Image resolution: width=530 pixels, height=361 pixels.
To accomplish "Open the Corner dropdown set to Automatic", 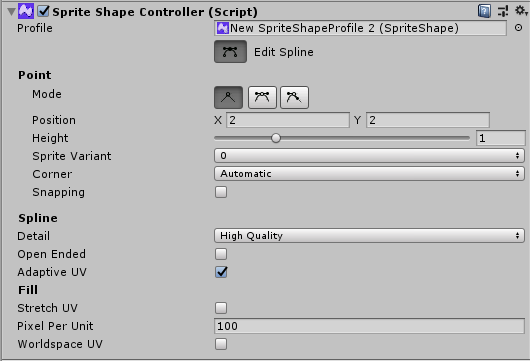I will pyautogui.click(x=369, y=174).
